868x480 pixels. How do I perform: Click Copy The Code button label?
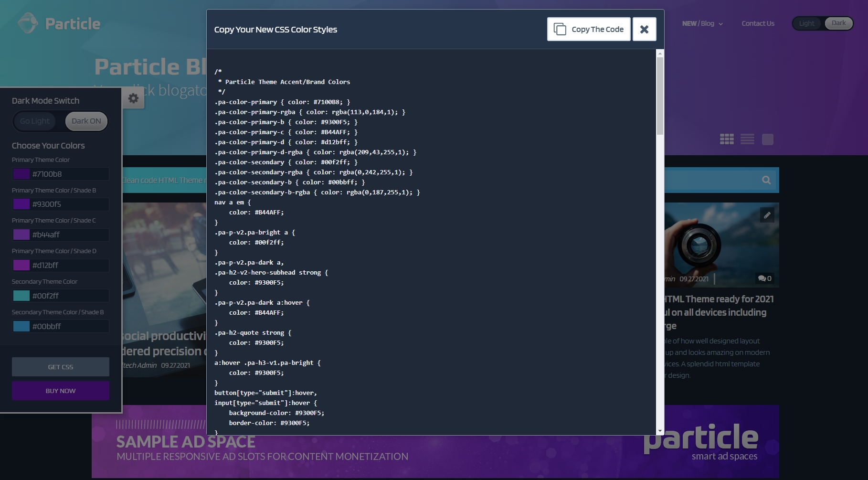click(x=597, y=29)
